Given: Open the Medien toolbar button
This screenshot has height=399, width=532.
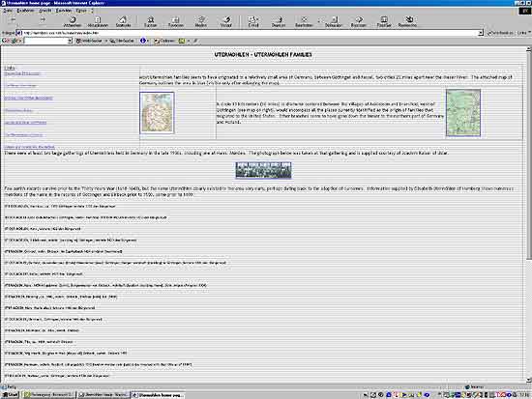Looking at the screenshot, I should point(201,21).
